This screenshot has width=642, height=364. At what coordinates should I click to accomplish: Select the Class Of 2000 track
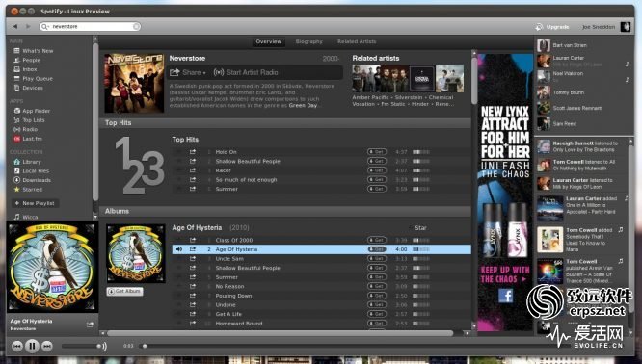234,240
